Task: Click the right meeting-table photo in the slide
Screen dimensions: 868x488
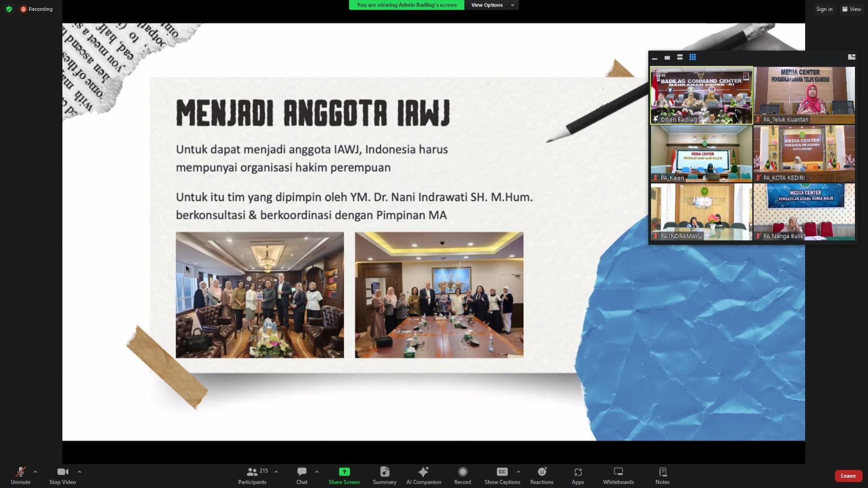Action: click(439, 295)
